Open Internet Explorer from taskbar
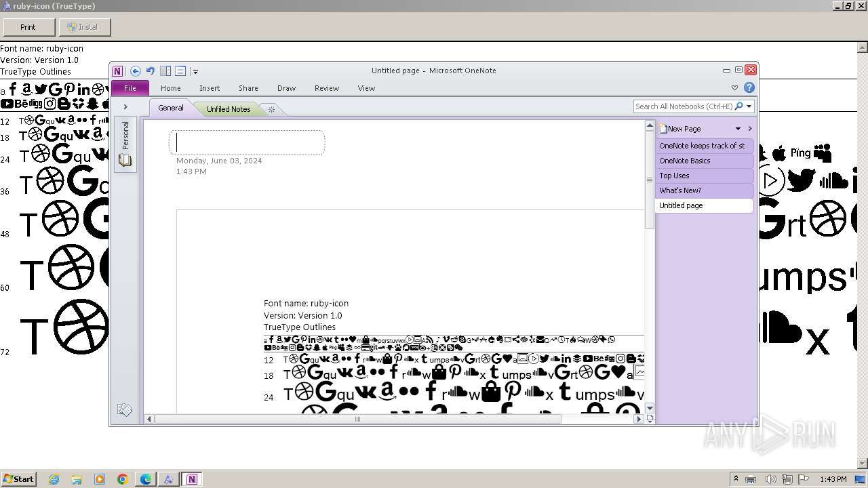868x488 pixels. click(54, 479)
